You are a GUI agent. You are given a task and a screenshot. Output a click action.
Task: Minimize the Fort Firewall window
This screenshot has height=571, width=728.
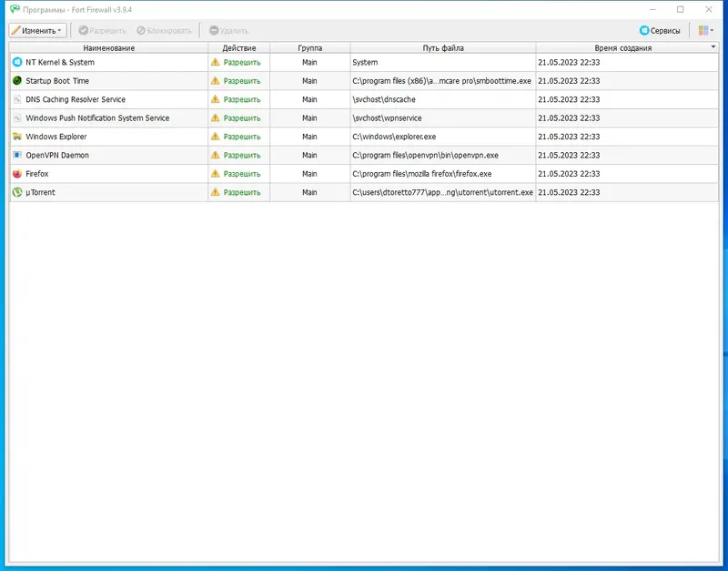(652, 9)
